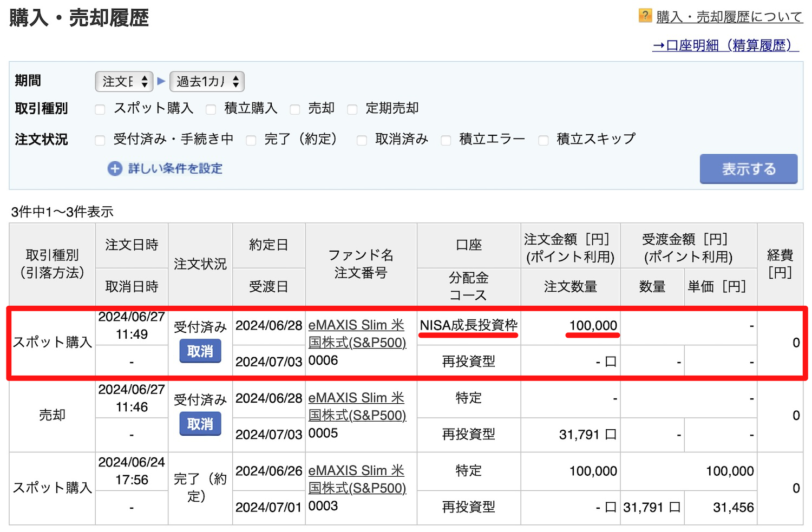Open fund link for order 0006
The width and height of the screenshot is (812, 532).
point(357,334)
